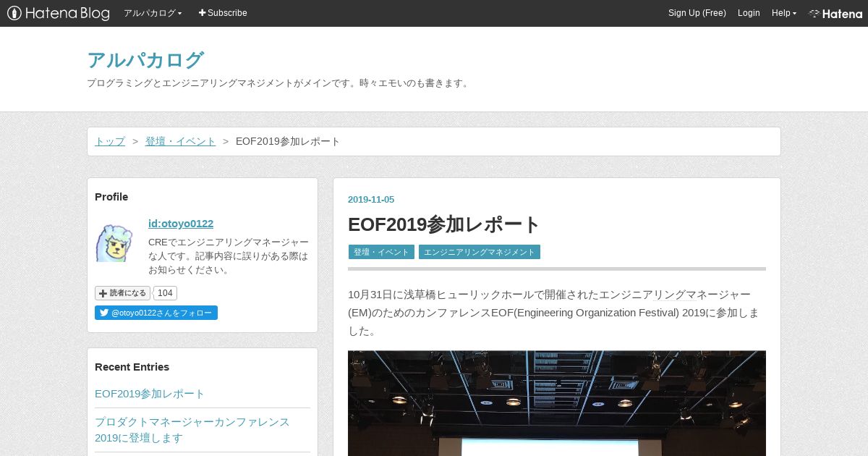Click the EOF2019参加レポート breadcrumb text
This screenshot has height=456, width=868.
click(x=288, y=141)
